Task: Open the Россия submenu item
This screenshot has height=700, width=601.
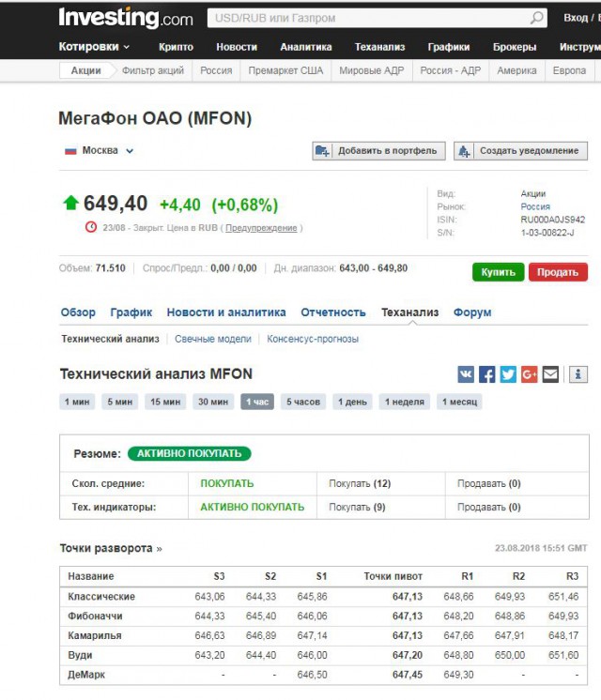Action: point(216,70)
